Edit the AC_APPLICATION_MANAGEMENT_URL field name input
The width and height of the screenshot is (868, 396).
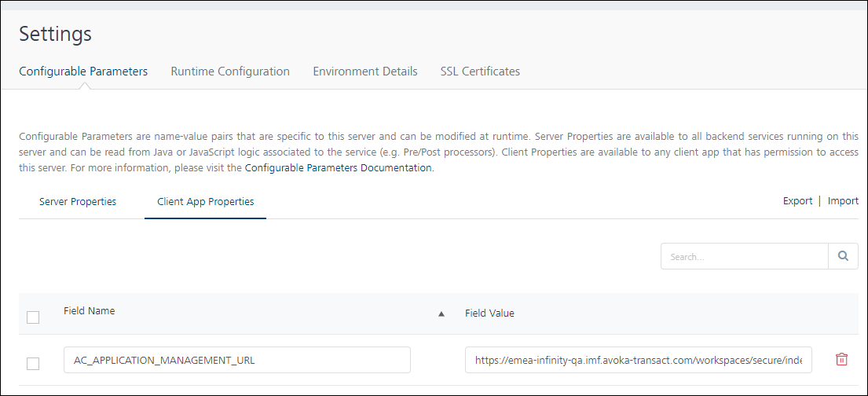tap(237, 360)
